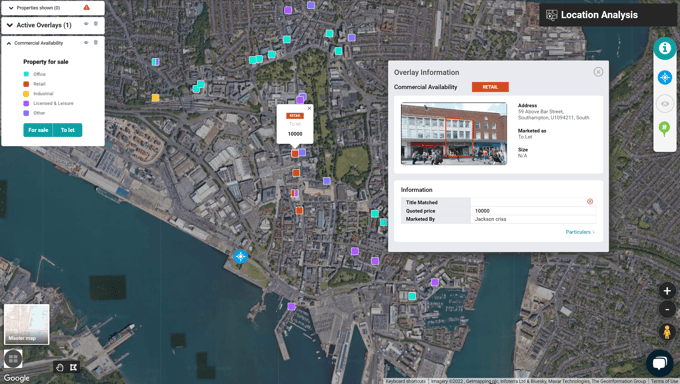
Task: Close the Overlay Information panel
Action: 598,72
